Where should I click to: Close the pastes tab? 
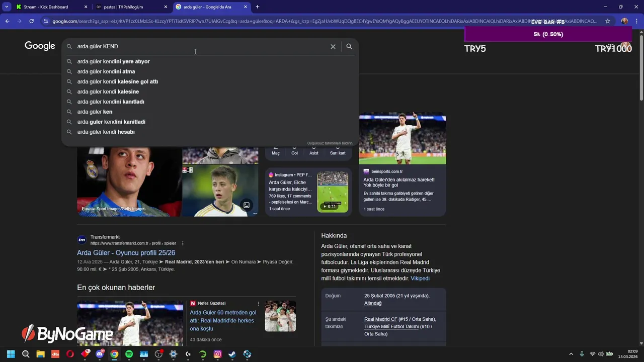(x=166, y=7)
